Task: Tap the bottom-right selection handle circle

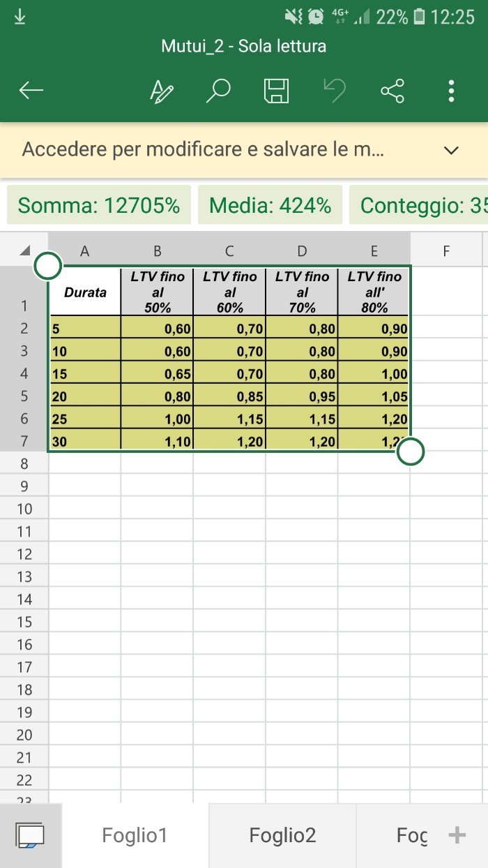Action: point(411,451)
